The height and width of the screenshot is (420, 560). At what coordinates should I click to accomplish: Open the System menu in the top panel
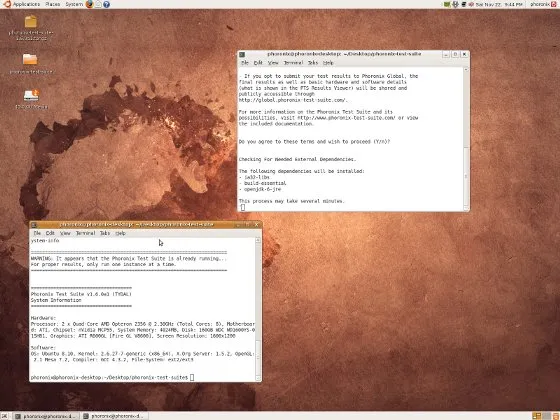coord(74,4)
